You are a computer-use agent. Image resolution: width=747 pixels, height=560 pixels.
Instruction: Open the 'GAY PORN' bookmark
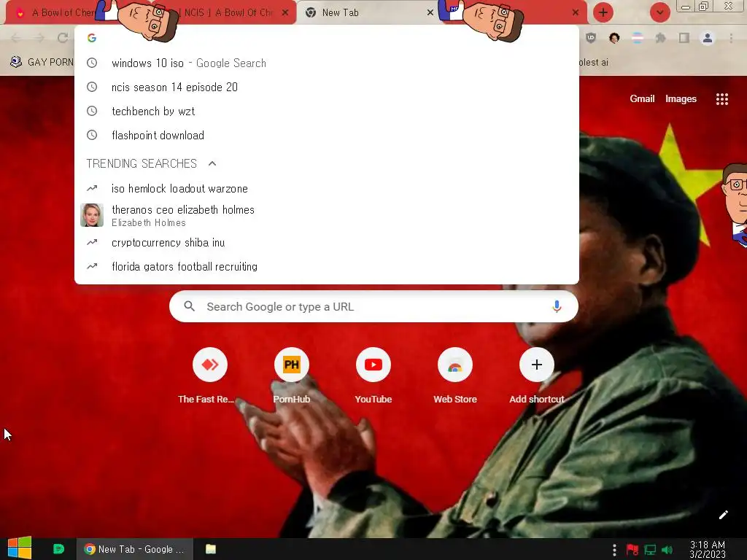pos(42,62)
